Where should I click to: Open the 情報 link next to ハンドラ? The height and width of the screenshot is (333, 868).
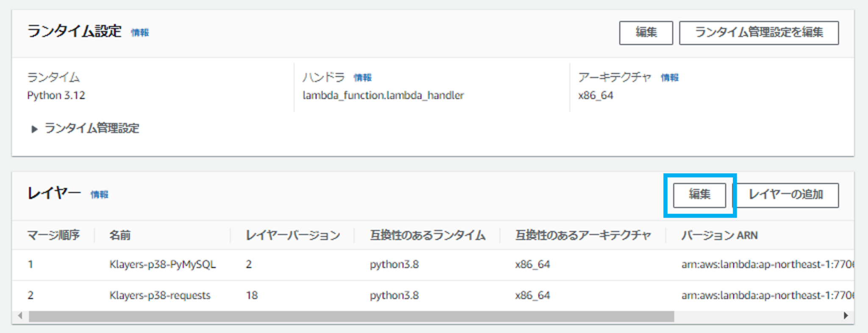[362, 78]
